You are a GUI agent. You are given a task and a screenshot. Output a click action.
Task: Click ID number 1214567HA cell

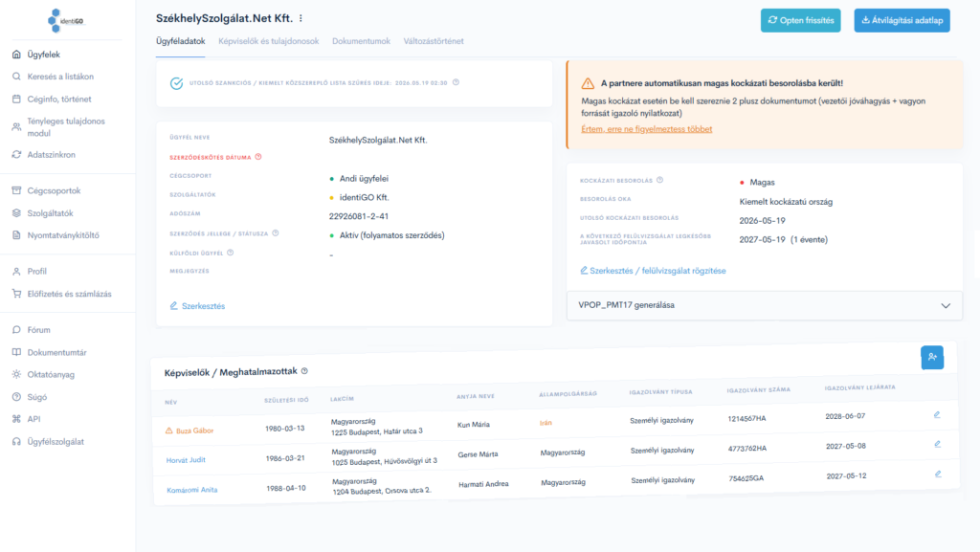(x=746, y=418)
